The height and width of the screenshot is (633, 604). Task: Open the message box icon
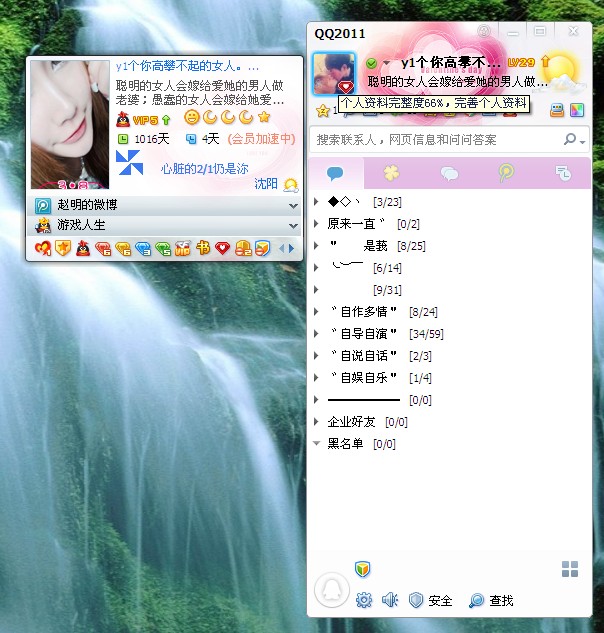click(x=557, y=110)
